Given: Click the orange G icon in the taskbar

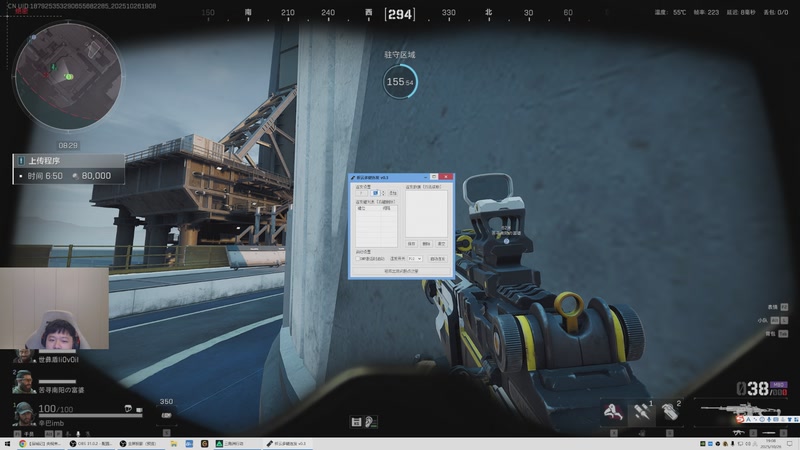Looking at the screenshot, I should point(205,444).
